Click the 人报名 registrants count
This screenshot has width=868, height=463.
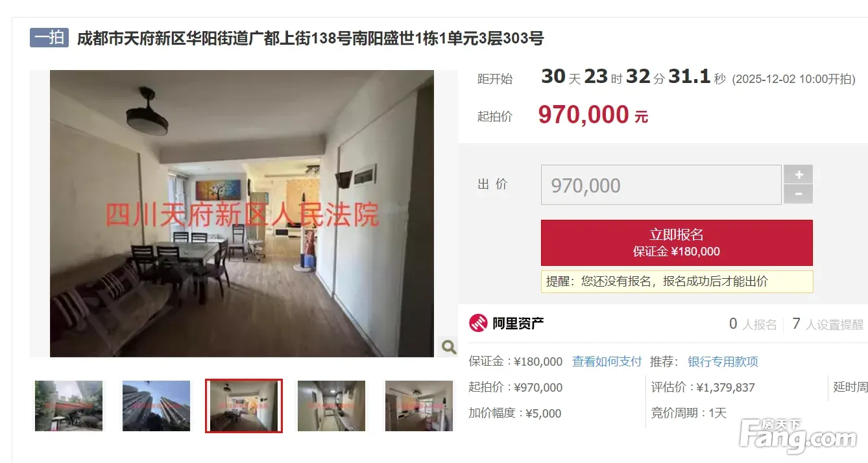pos(753,324)
